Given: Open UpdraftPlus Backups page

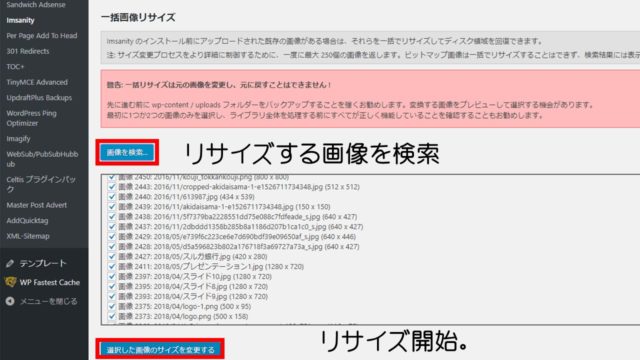Looking at the screenshot, I should (39, 98).
